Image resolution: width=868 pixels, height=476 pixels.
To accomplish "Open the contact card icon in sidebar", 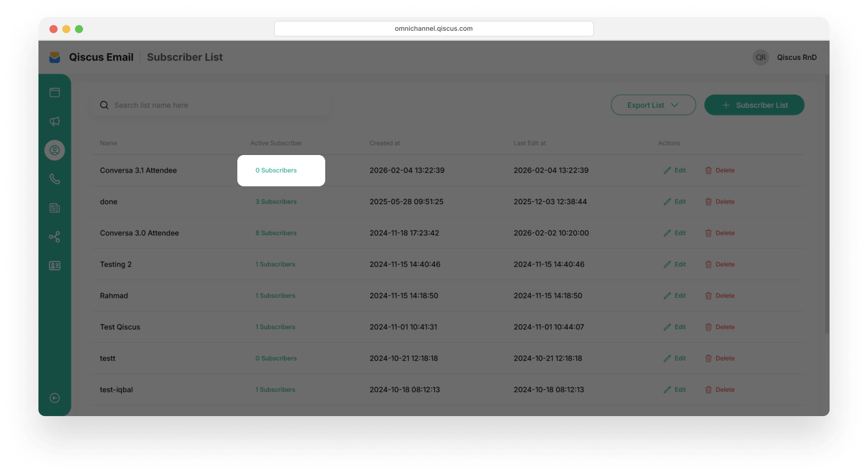I will (54, 265).
